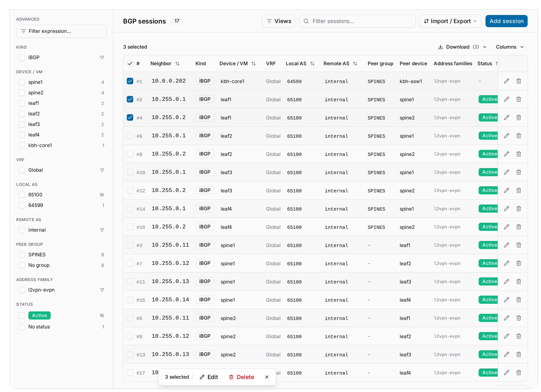Check the spine1 device filter
The height and width of the screenshot is (392, 541).
22,82
